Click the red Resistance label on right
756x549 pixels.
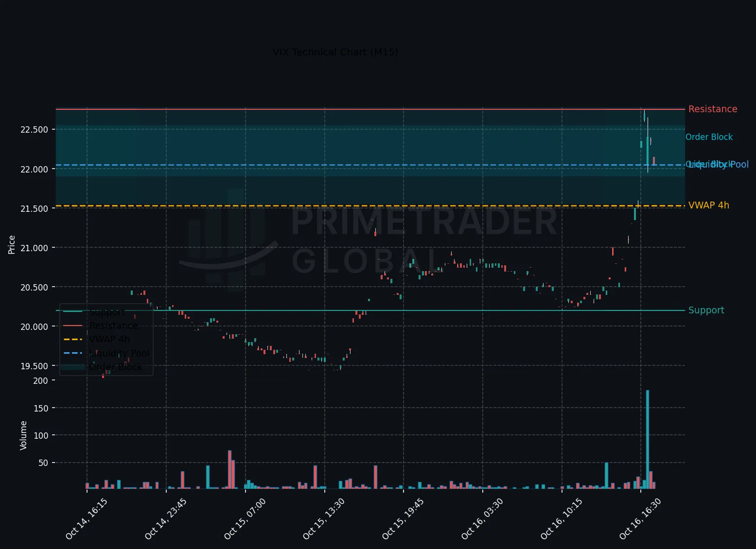tap(713, 109)
